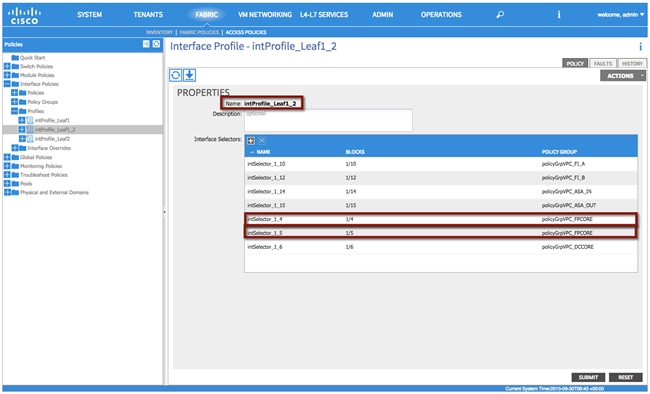The height and width of the screenshot is (394, 650).
Task: Go to ACCESS POLICIES submenu
Action: point(246,32)
